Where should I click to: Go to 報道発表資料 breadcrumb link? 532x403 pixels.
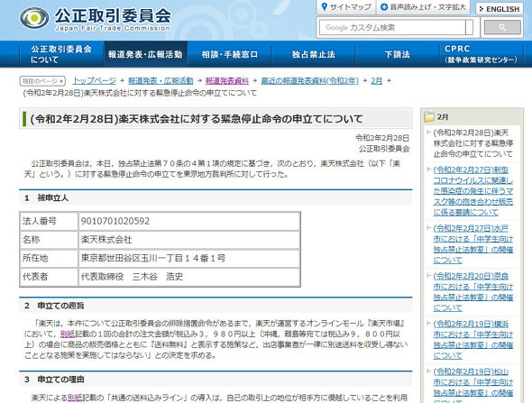coord(227,81)
